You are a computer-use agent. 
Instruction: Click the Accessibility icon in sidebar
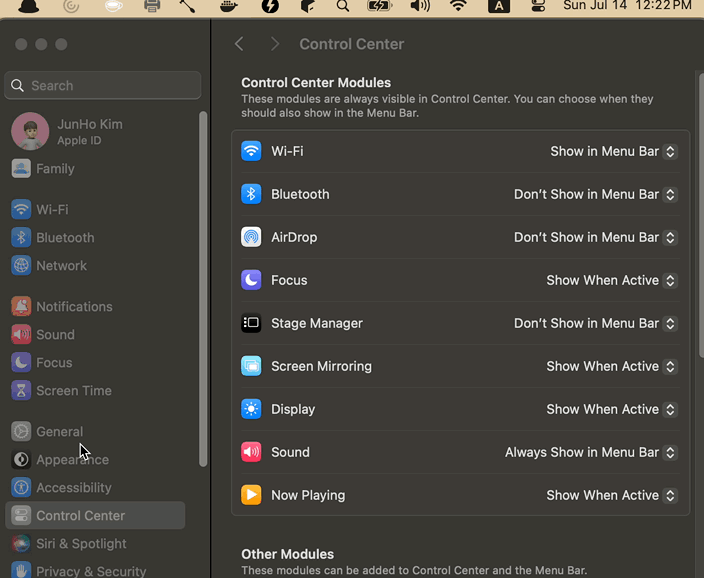pyautogui.click(x=21, y=487)
